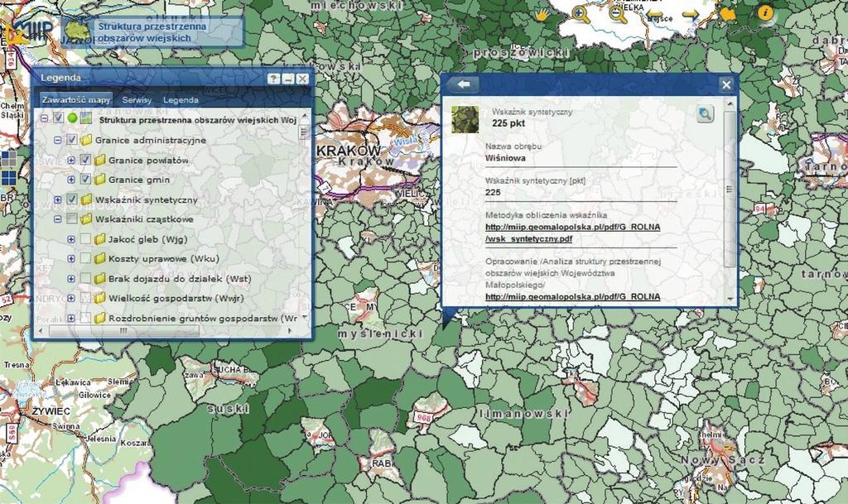848x504 pixels.
Task: Click the Jakość gleb folder icon
Action: click(99, 239)
